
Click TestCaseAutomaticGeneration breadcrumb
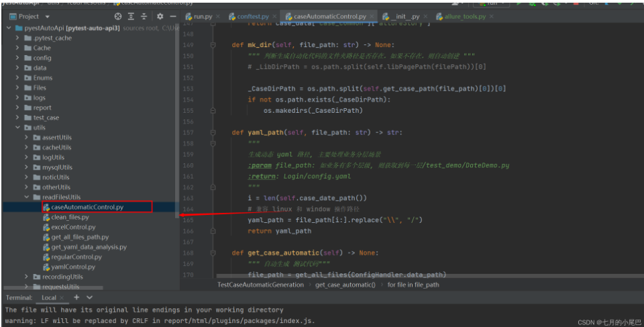click(260, 285)
